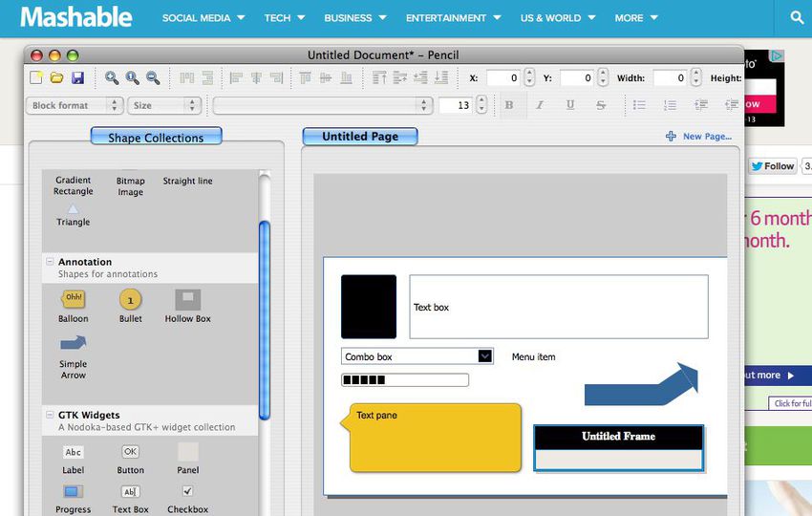Click the Open folder icon
Viewport: 812px width, 516px height.
click(x=56, y=78)
